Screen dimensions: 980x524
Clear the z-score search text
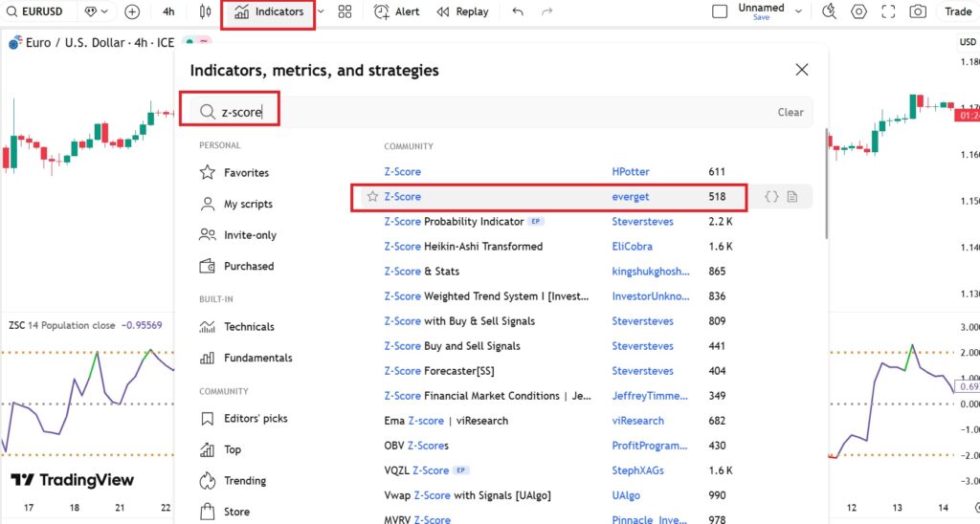pyautogui.click(x=790, y=112)
